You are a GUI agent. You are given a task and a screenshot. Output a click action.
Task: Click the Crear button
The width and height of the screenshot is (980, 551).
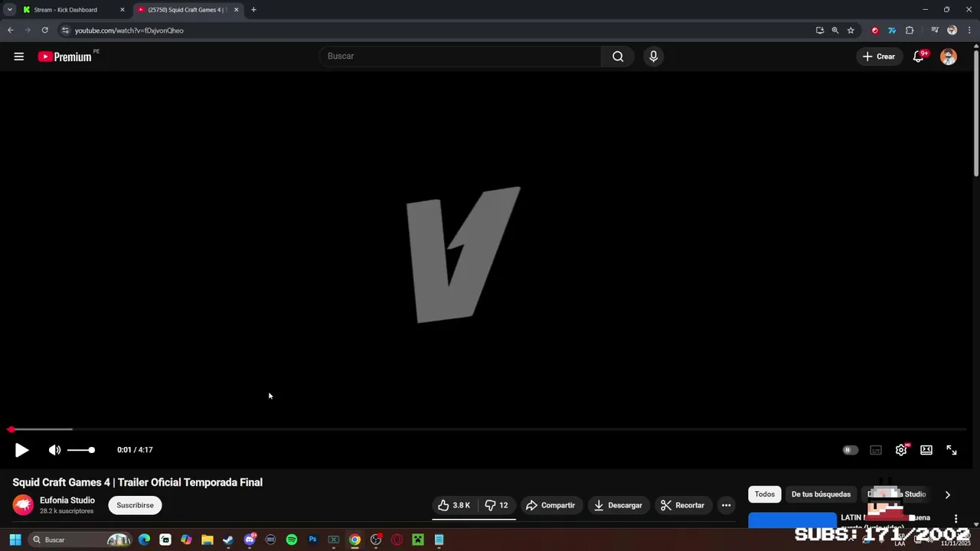pos(878,56)
